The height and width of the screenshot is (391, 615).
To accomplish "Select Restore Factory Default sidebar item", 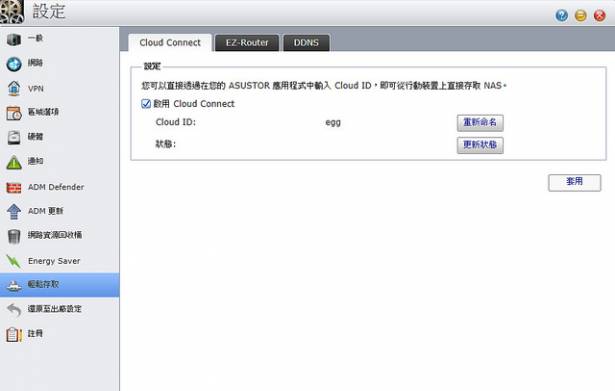I will pyautogui.click(x=60, y=309).
